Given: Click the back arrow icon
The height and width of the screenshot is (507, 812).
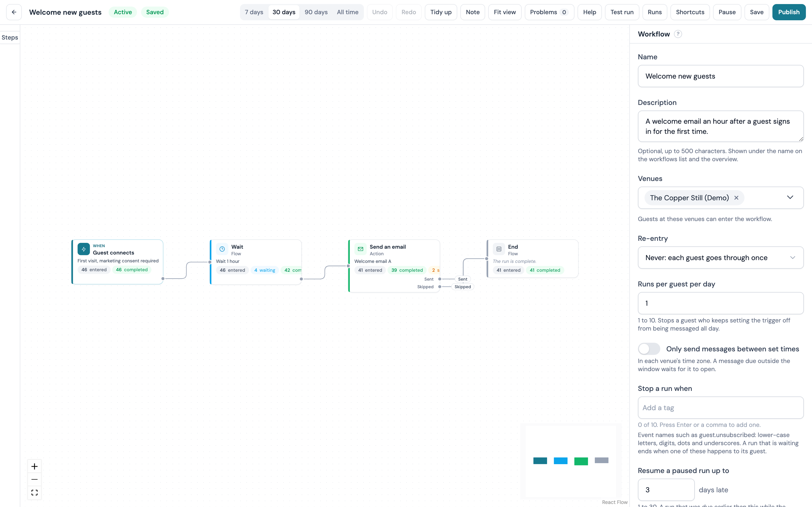Looking at the screenshot, I should click(x=14, y=12).
